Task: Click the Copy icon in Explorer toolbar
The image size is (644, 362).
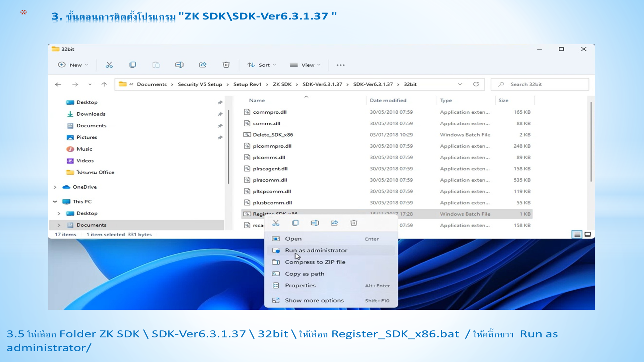Action: pyautogui.click(x=132, y=65)
